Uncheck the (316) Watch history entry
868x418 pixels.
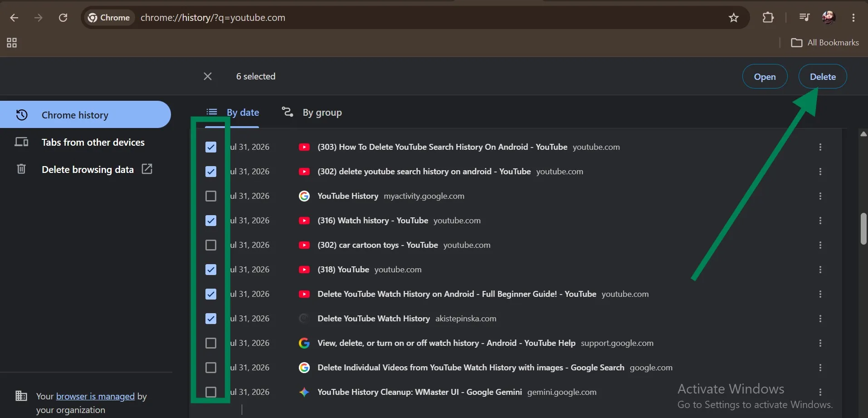click(x=211, y=221)
